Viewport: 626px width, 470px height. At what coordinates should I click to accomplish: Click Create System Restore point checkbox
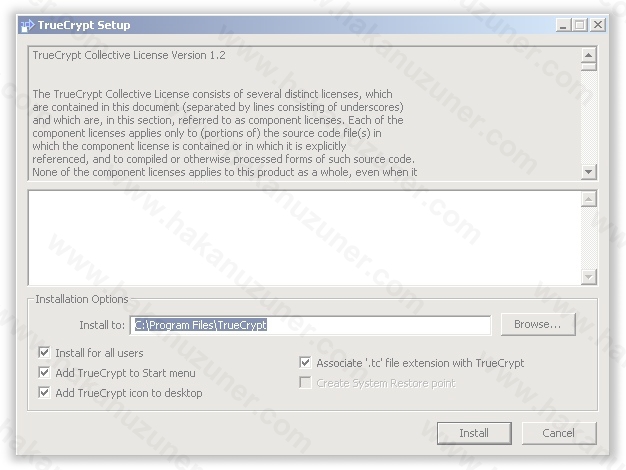pyautogui.click(x=305, y=383)
